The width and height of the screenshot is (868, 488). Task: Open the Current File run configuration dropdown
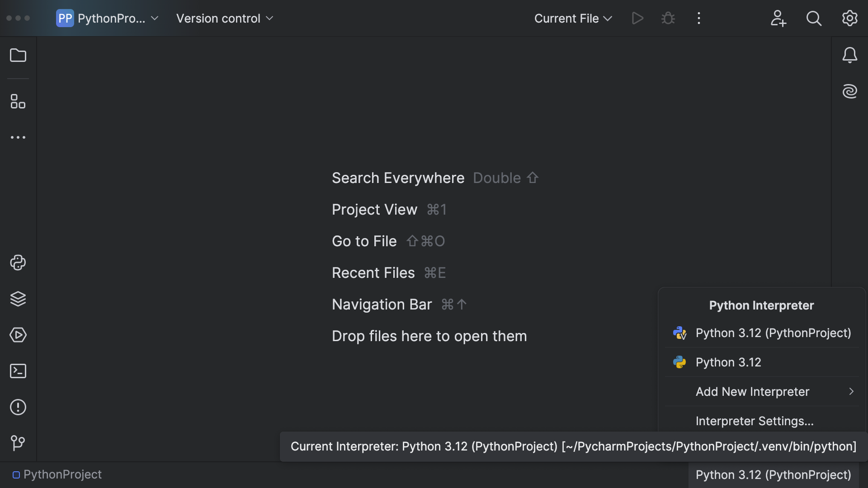[x=572, y=18]
